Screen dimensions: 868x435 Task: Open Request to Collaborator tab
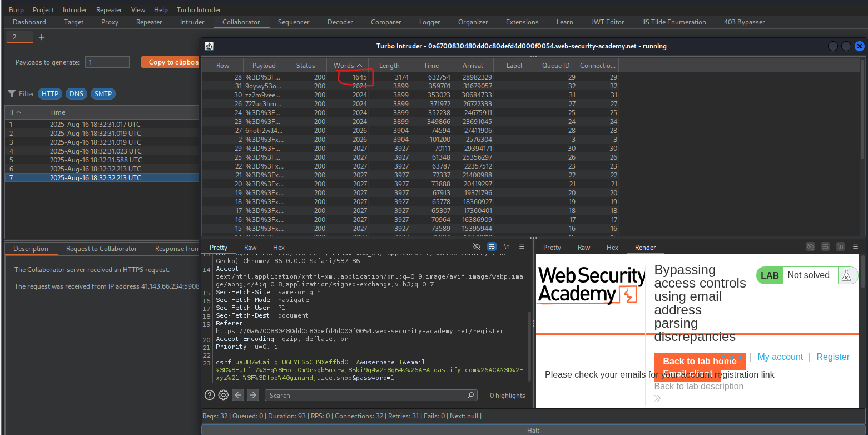pyautogui.click(x=101, y=249)
